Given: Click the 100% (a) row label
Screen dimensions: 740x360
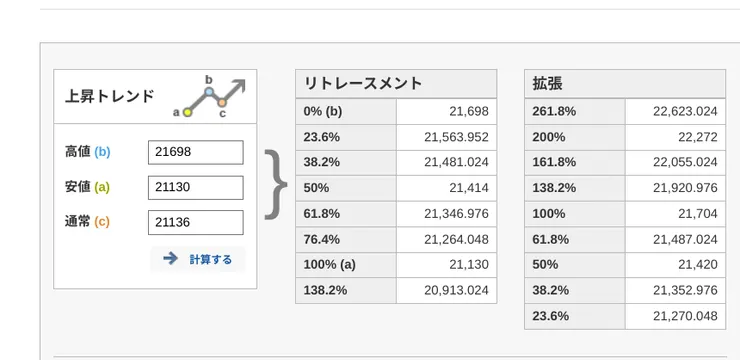Looking at the screenshot, I should pyautogui.click(x=329, y=265).
